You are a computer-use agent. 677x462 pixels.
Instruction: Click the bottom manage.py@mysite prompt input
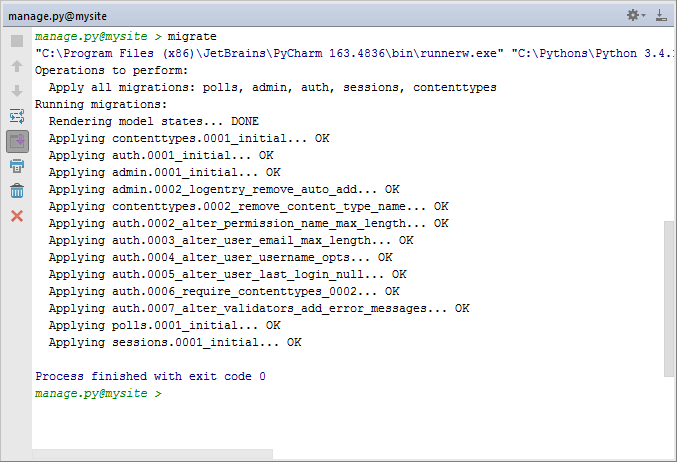98,393
